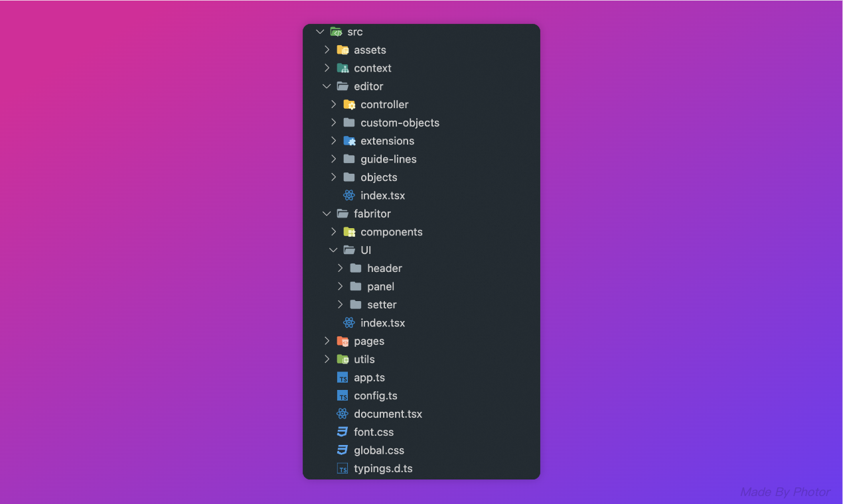Collapse the UI folder chevron
This screenshot has width=843, height=504.
(333, 250)
